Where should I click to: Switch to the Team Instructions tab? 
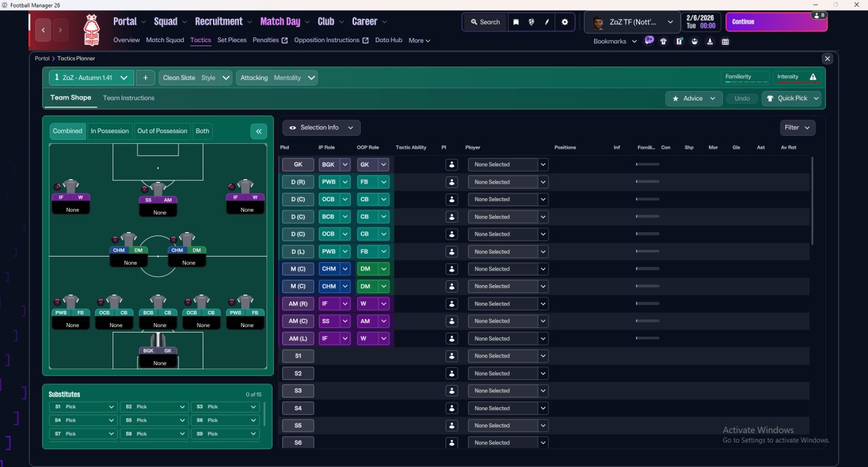coord(129,98)
